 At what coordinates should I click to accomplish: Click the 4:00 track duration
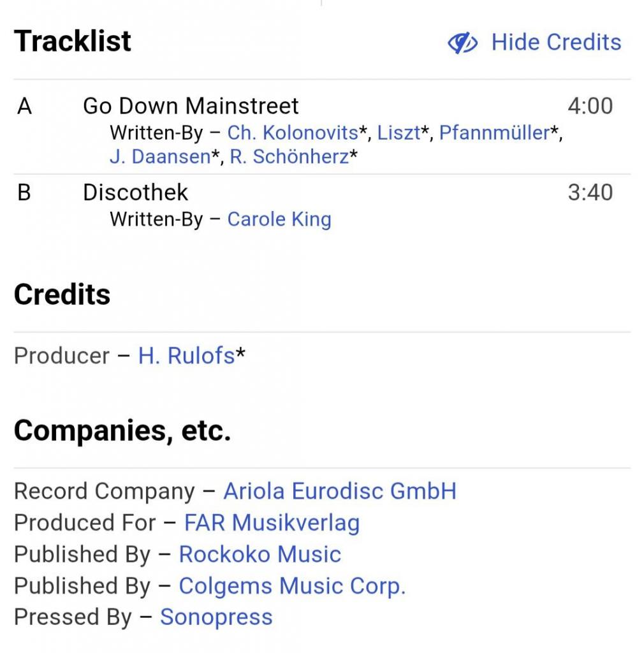pos(590,106)
